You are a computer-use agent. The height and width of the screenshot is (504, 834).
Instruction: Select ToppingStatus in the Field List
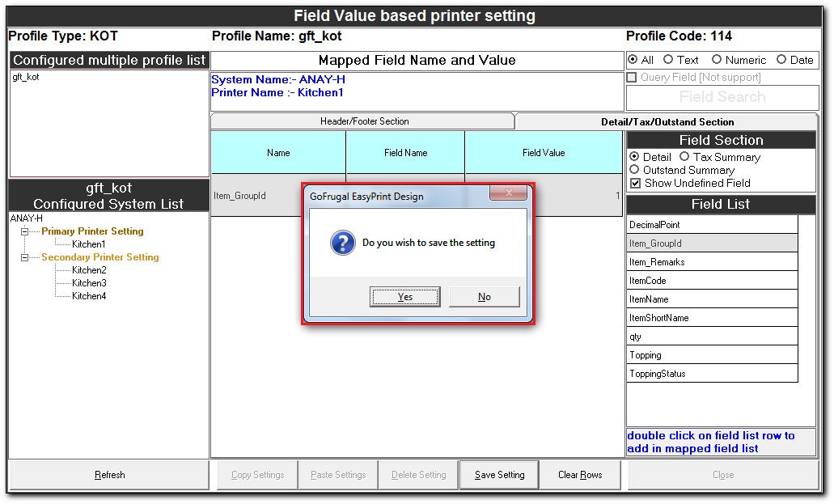point(712,374)
